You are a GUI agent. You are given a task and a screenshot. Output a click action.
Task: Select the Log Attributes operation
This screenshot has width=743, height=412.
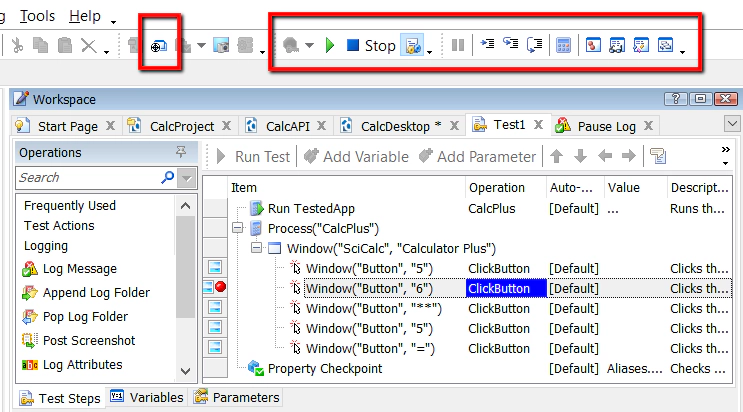(x=72, y=365)
